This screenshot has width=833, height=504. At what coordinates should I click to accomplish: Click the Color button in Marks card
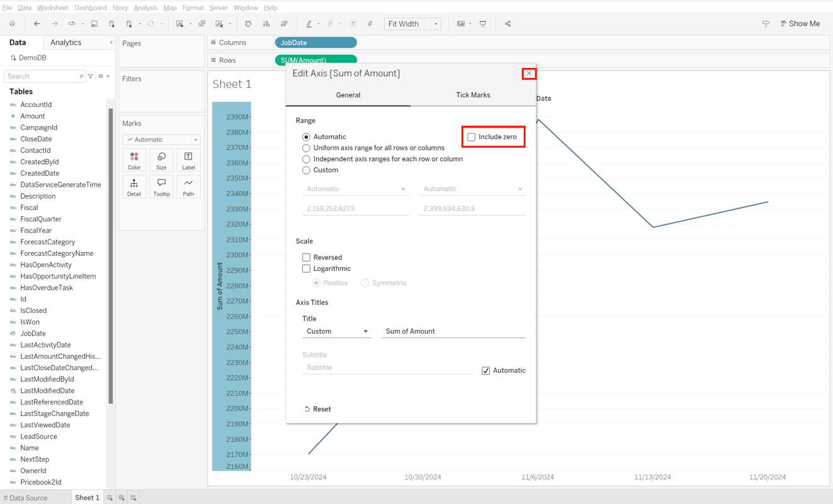pyautogui.click(x=134, y=160)
